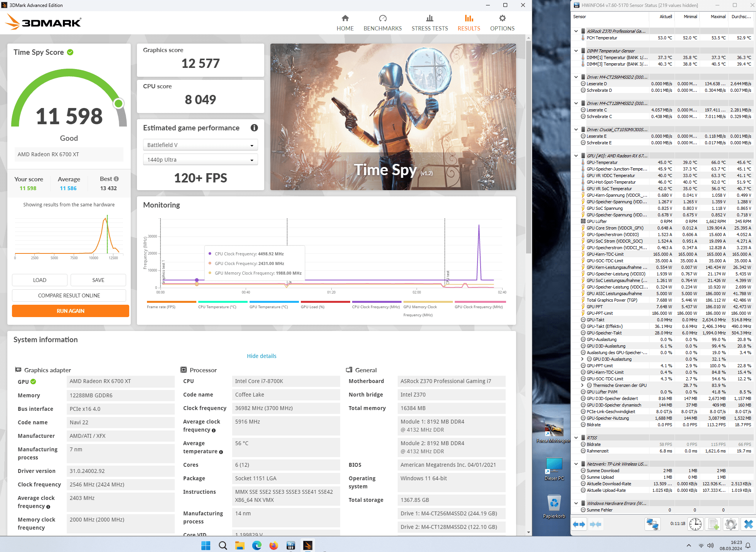The image size is (756, 552).
Task: Click the expand-columns arrows icon in HWiNFO
Action: click(x=579, y=524)
